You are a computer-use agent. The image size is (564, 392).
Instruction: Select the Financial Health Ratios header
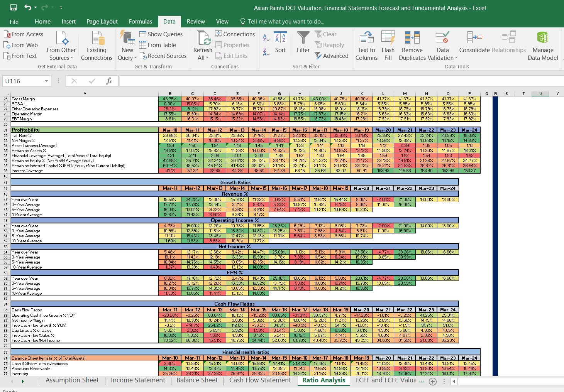[246, 352]
